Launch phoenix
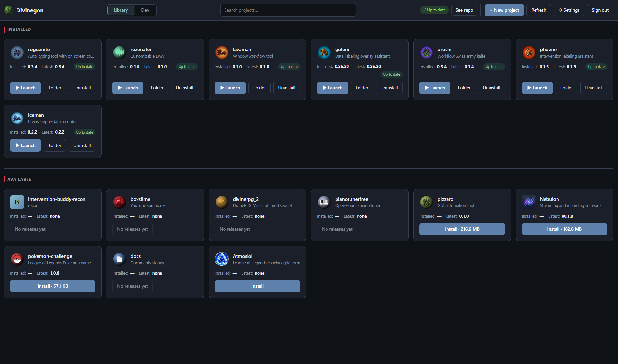The width and height of the screenshot is (618, 364). point(537,88)
